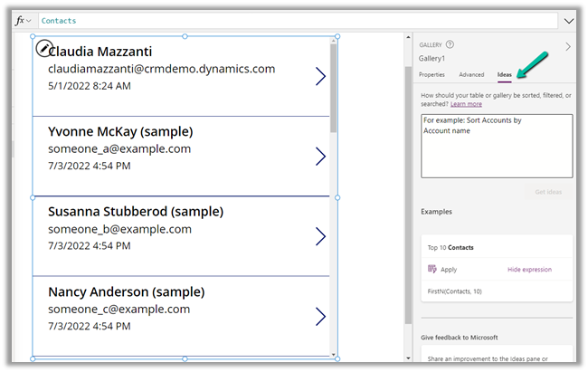Click the Apply icon for Top 10 Contacts
The height and width of the screenshot is (372, 588).
432,269
